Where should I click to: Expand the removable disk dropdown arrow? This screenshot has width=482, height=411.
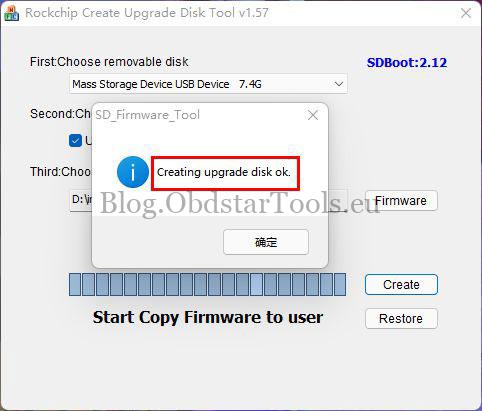[x=339, y=84]
